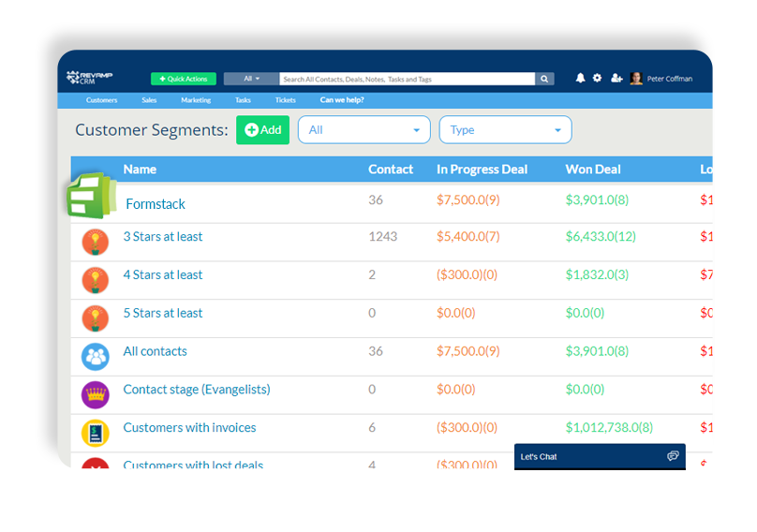Open notifications bell icon
The height and width of the screenshot is (532, 757).
click(580, 78)
